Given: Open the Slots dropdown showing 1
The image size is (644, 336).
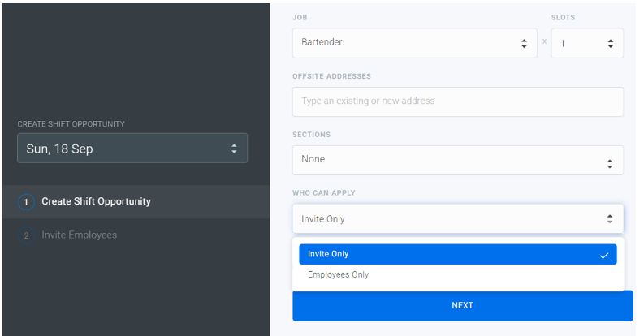Looking at the screenshot, I should 581,44.
